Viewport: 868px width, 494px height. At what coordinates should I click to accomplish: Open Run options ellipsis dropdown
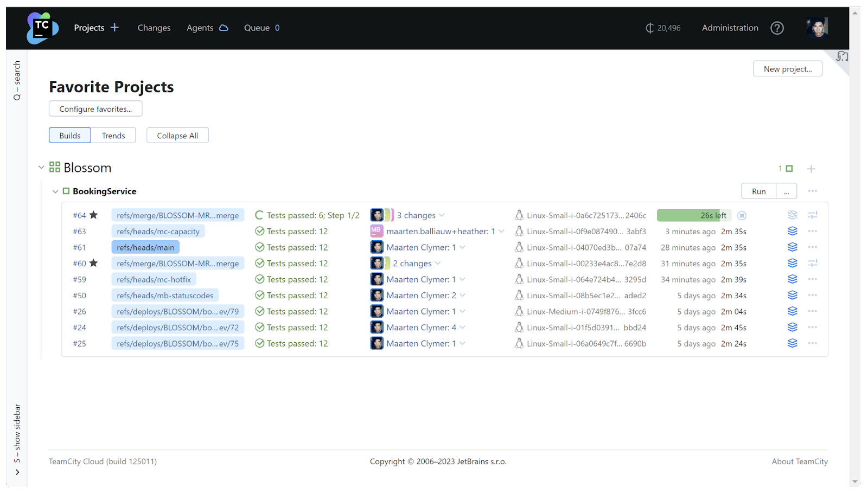click(786, 191)
